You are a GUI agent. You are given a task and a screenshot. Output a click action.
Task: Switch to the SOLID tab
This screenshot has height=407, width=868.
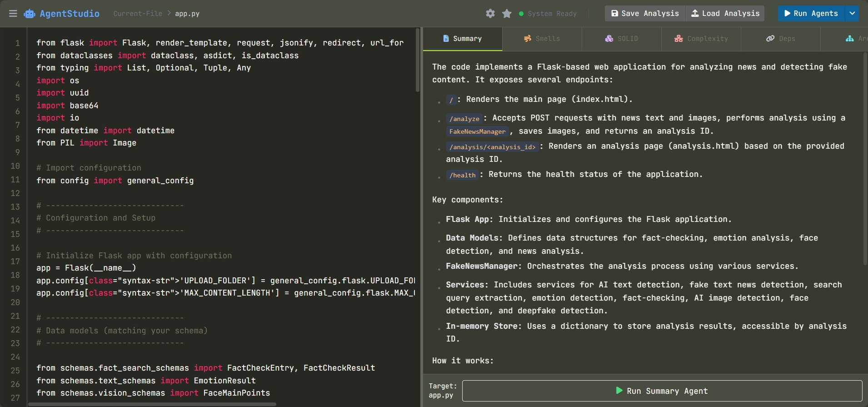[x=622, y=39]
